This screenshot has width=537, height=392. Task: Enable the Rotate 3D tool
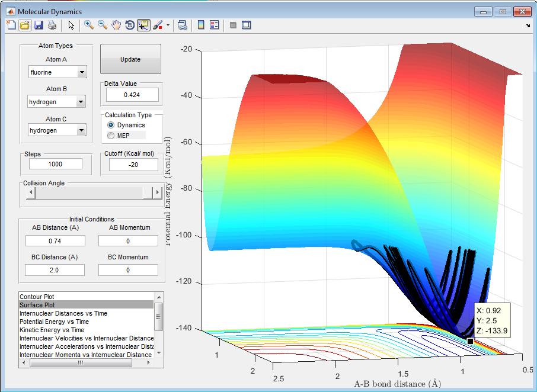[130, 25]
